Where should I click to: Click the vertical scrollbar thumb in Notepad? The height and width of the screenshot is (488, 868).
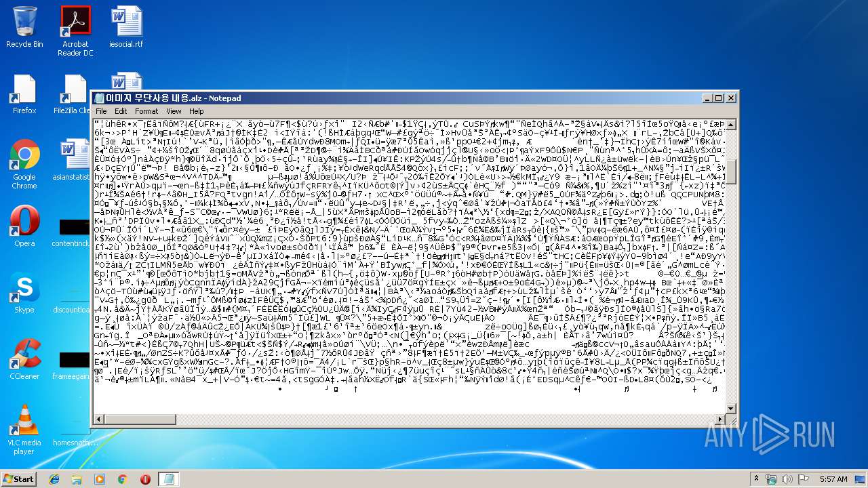pyautogui.click(x=731, y=173)
